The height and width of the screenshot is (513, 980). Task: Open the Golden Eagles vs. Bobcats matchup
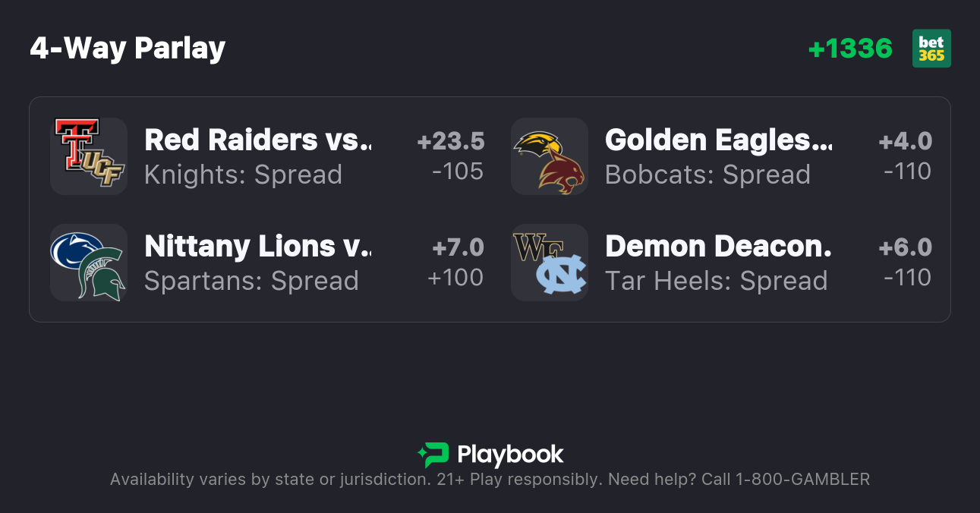point(718,140)
